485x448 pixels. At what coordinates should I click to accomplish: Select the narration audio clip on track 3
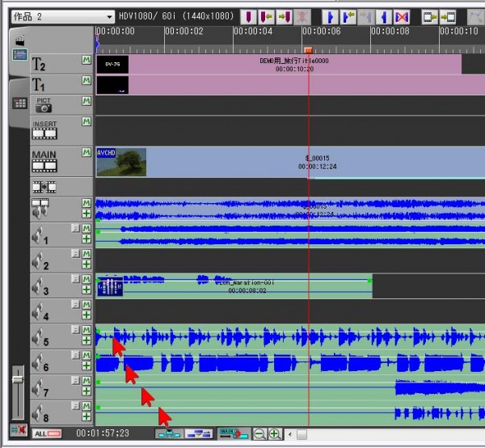pos(234,286)
